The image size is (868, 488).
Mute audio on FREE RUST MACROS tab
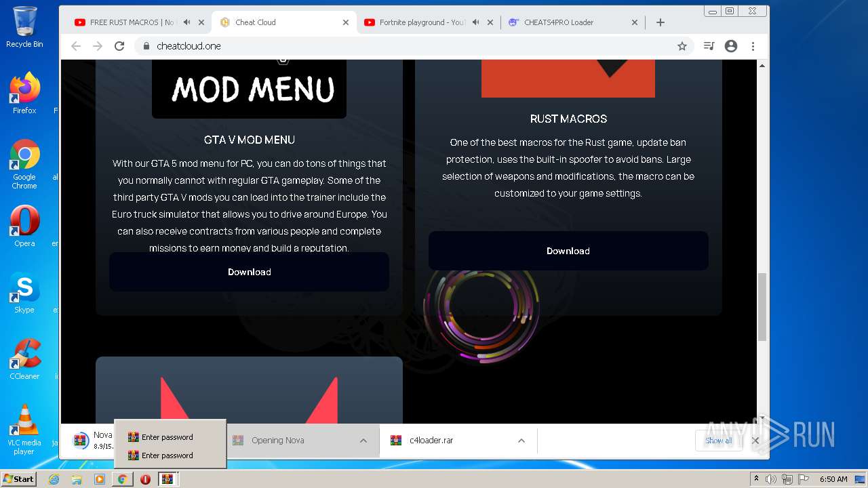coord(186,22)
